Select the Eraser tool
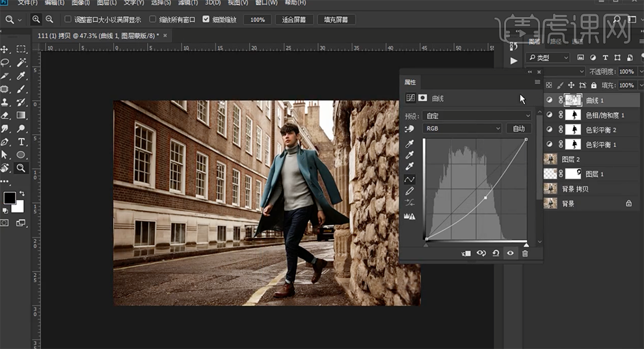 pyautogui.click(x=5, y=115)
